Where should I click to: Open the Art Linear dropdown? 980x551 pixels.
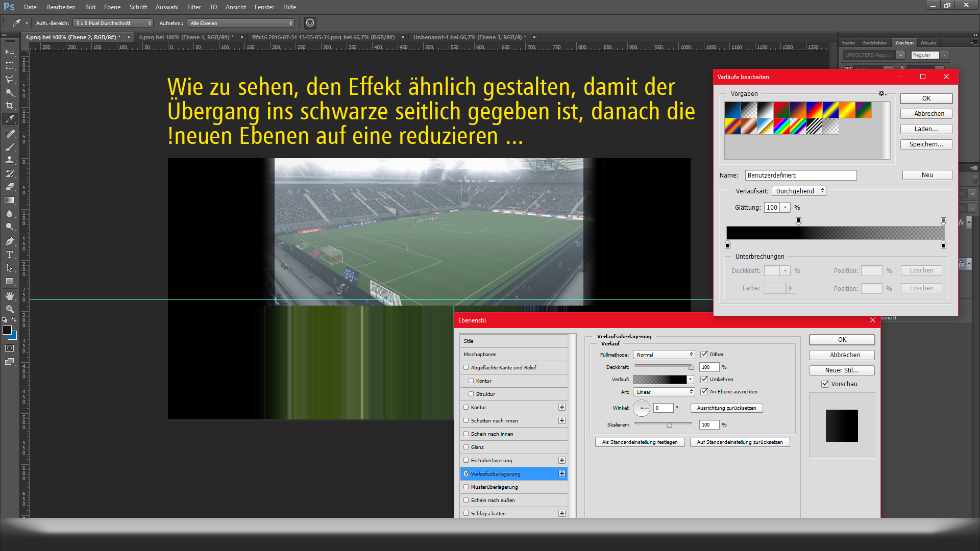click(664, 392)
